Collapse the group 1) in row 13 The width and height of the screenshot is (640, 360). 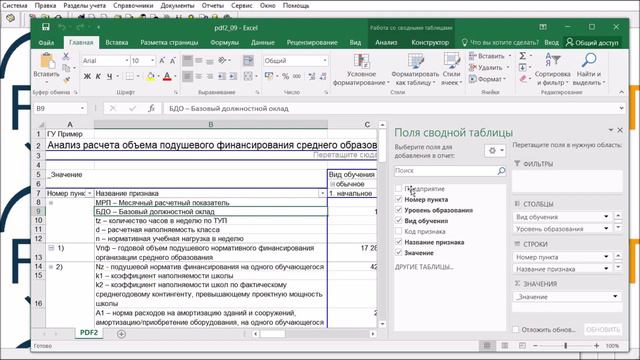click(x=51, y=248)
